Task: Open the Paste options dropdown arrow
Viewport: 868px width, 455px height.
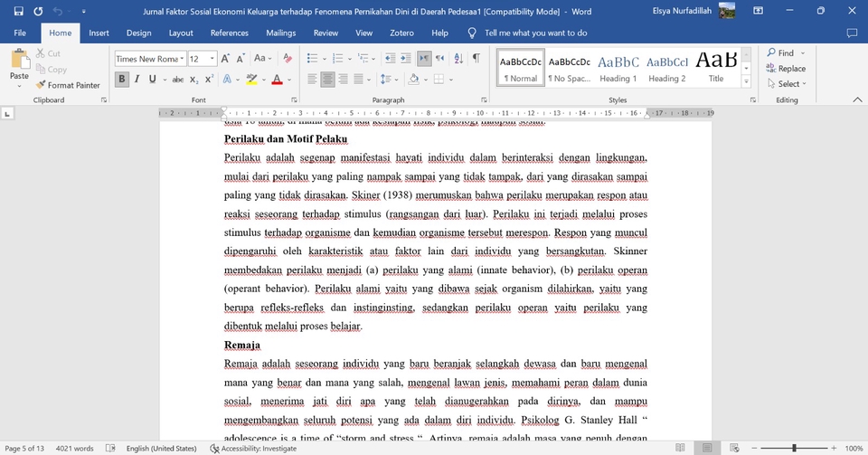Action: click(19, 86)
